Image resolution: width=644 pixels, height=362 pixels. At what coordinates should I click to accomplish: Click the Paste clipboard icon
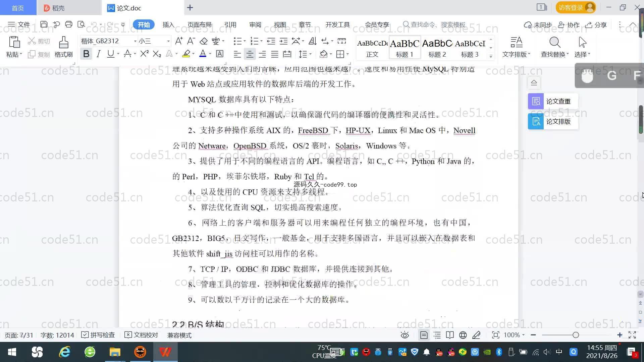[x=14, y=43]
